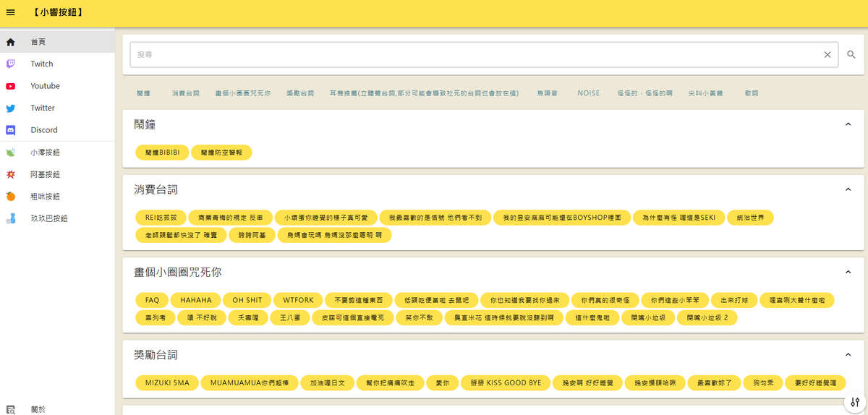Play the MUAMUAMUA你們超棒 button
Screen dimensions: 868x415
[250, 382]
